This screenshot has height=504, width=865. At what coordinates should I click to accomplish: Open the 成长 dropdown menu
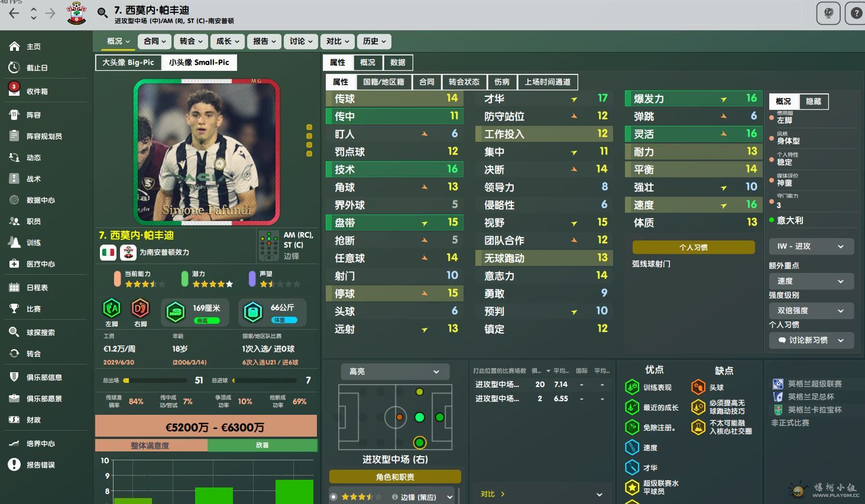[228, 41]
